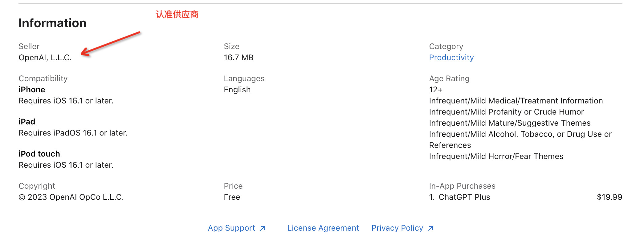Viewport: 644px width, 247px height.
Task: Click the red annotation arrow
Action: pyautogui.click(x=111, y=44)
